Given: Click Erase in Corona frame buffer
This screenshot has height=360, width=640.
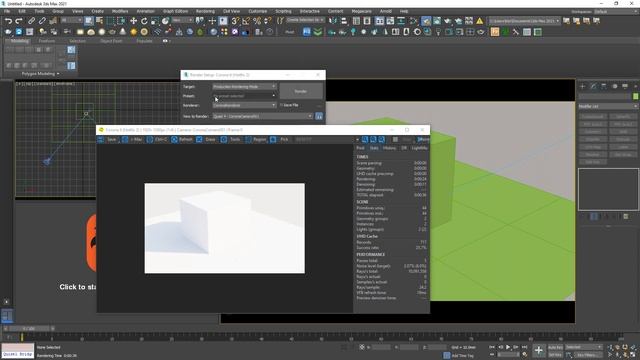Looking at the screenshot, I should [x=206, y=140].
